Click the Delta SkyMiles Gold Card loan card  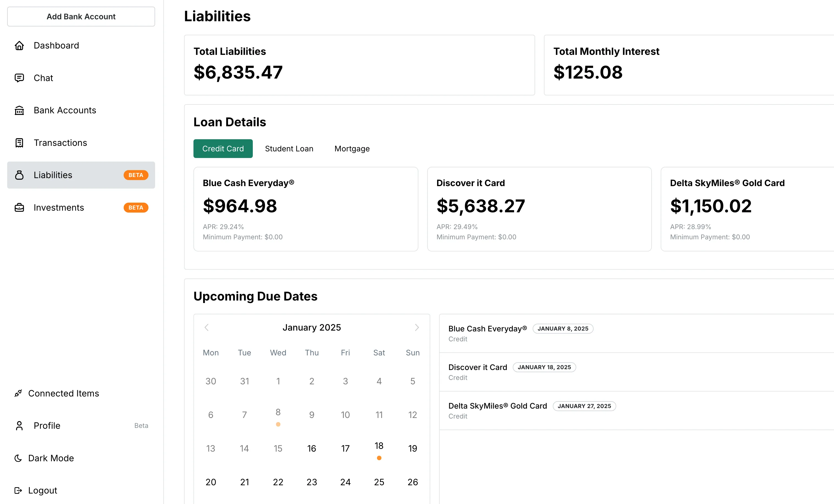(747, 209)
